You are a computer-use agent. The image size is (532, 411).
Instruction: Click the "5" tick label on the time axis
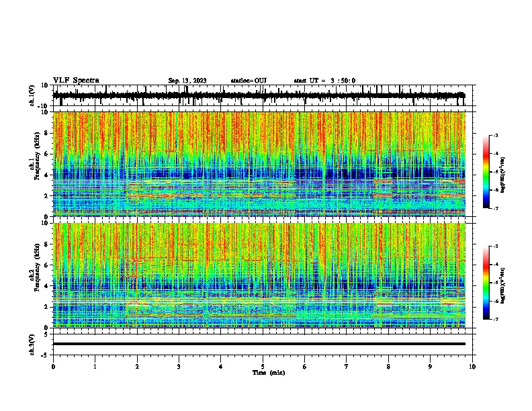pos(263,367)
